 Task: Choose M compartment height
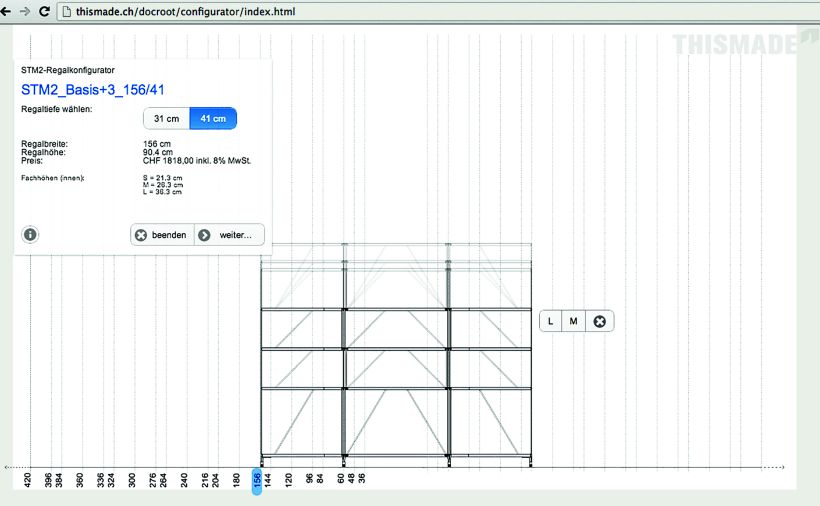click(x=573, y=321)
